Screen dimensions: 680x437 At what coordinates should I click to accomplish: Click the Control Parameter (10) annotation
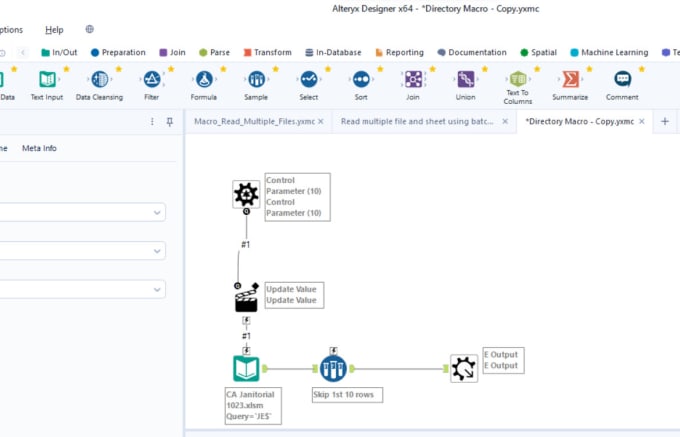tap(298, 197)
